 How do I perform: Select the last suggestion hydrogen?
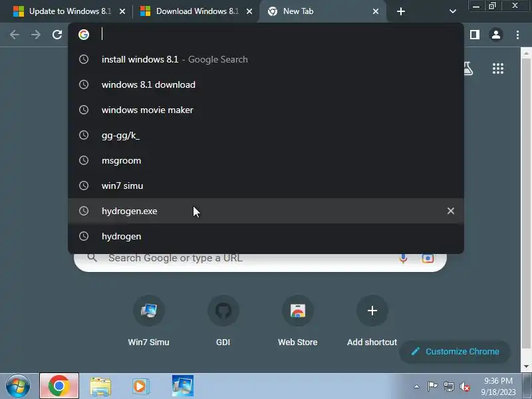point(265,236)
